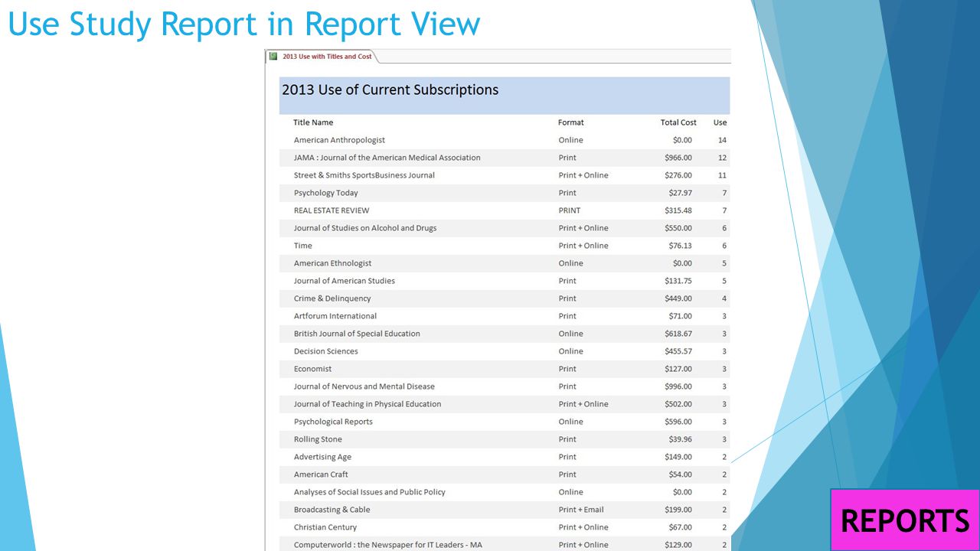
Task: Click the 'American Craft' title
Action: coord(321,474)
